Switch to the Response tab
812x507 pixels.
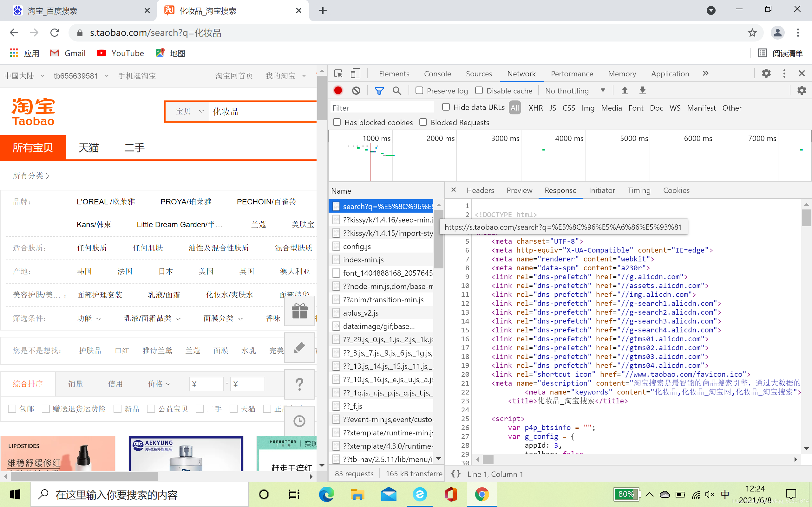[x=560, y=190]
